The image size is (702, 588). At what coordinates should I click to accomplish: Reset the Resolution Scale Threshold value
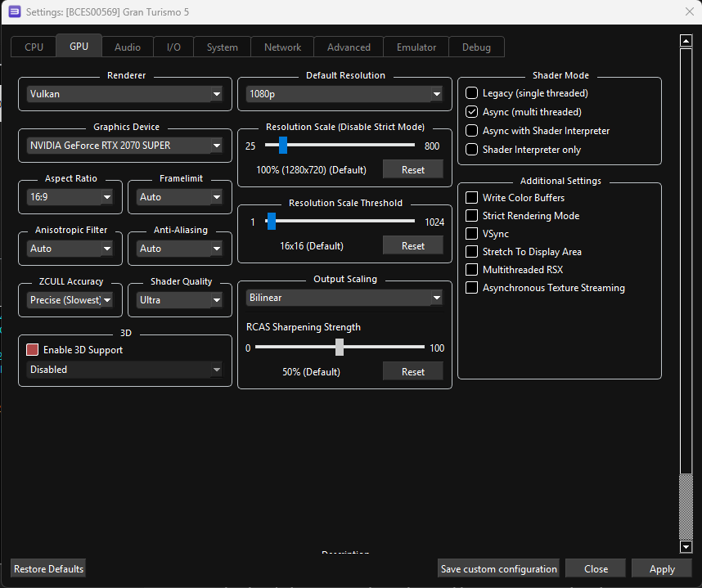(x=412, y=246)
